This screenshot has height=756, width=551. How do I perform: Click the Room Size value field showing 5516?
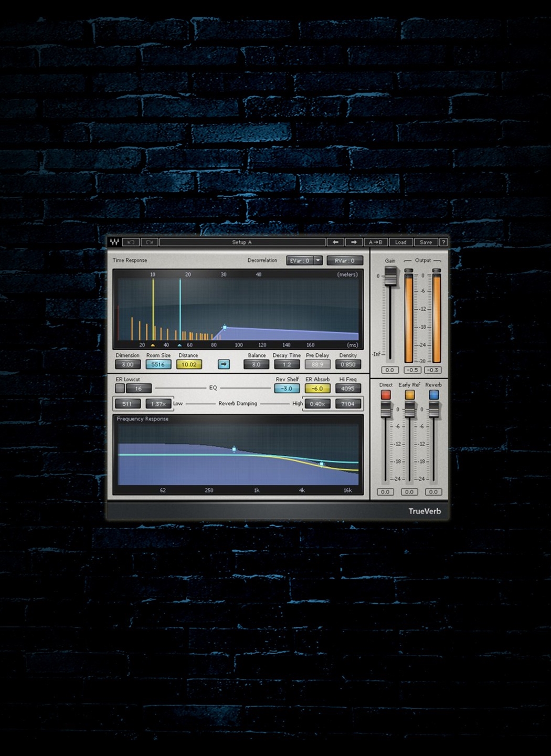pyautogui.click(x=157, y=364)
